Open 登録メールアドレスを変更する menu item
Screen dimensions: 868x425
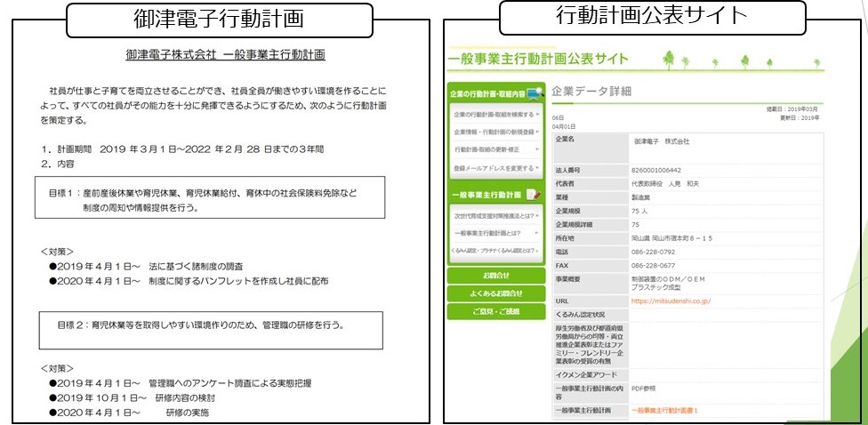click(x=496, y=168)
